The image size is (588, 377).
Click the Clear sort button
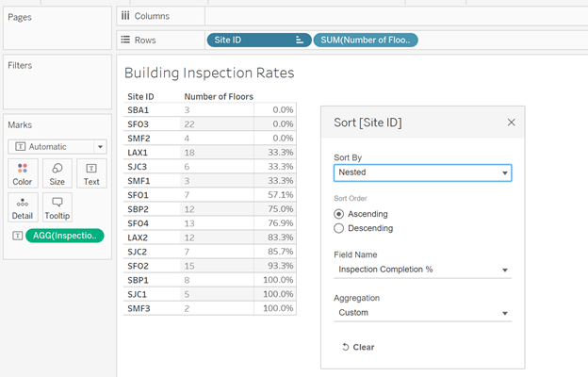pos(358,347)
